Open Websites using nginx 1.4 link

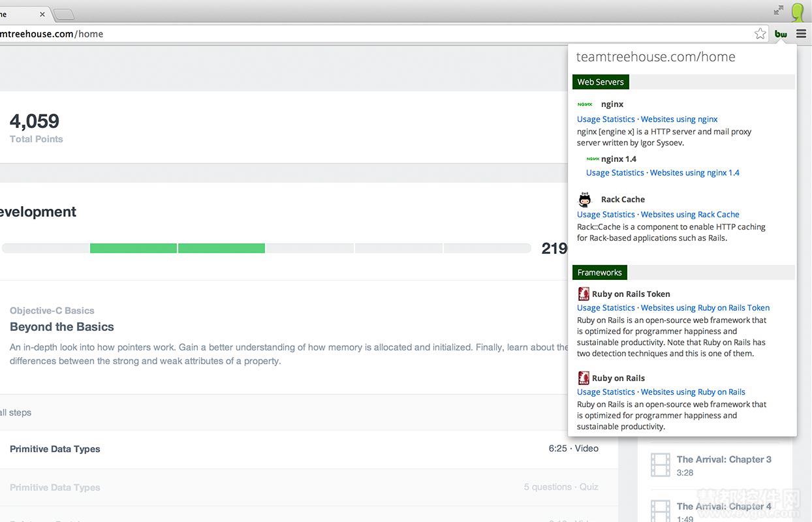(x=695, y=173)
